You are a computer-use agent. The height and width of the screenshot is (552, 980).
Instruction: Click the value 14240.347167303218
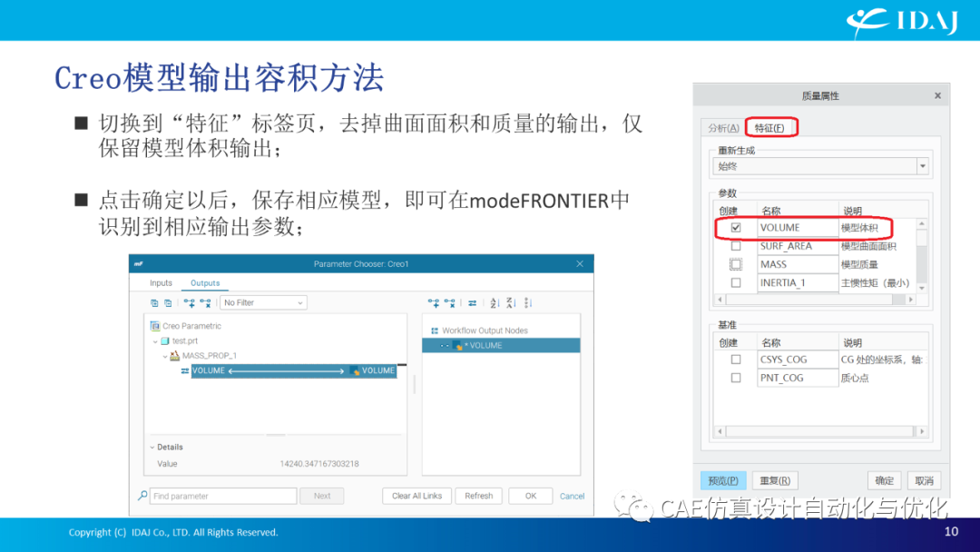pos(319,464)
